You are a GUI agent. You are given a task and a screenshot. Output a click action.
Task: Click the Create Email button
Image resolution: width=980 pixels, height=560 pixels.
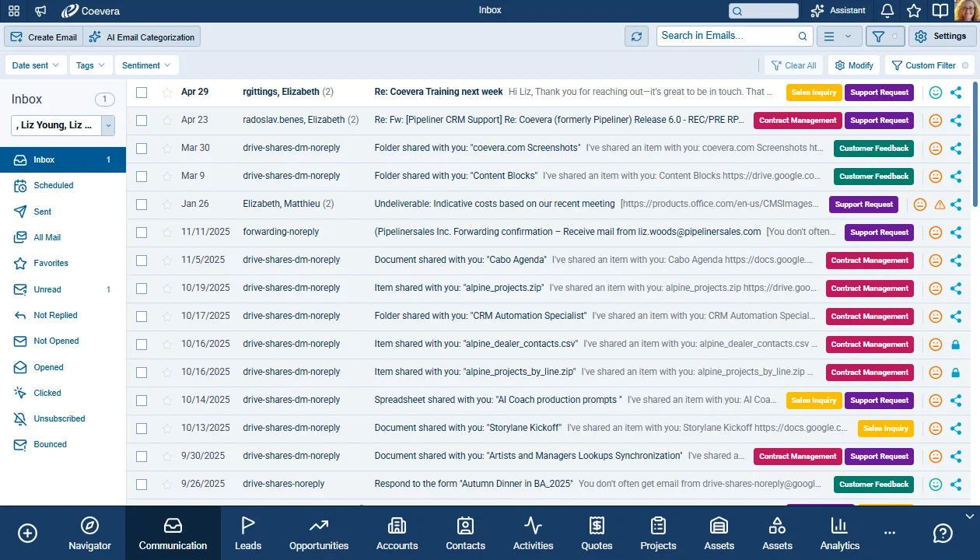pyautogui.click(x=44, y=37)
